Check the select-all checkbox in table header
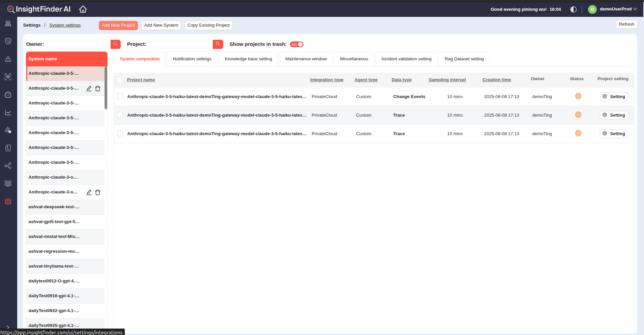Viewport: 644px width, 335px height. pyautogui.click(x=120, y=80)
